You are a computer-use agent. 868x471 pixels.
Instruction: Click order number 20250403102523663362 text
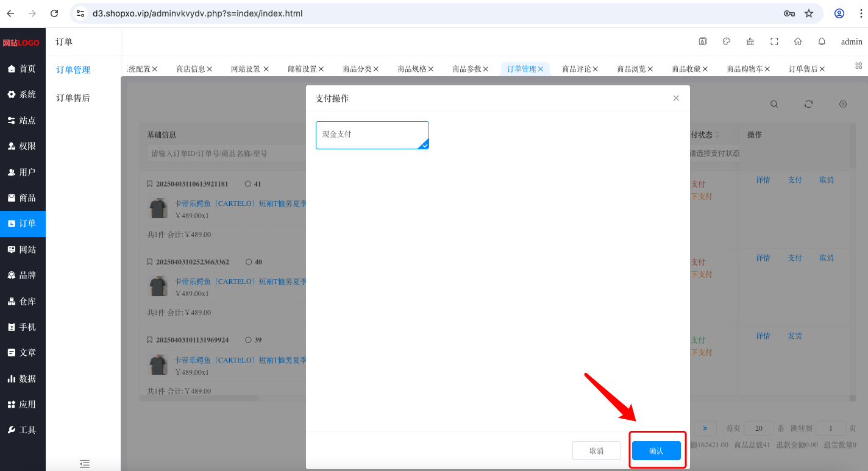click(193, 262)
